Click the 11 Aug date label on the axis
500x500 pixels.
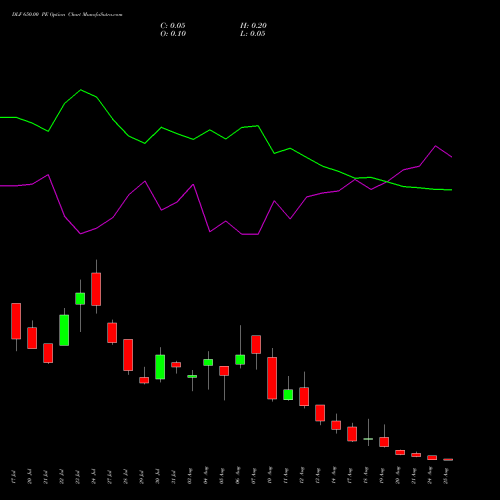coord(286,476)
